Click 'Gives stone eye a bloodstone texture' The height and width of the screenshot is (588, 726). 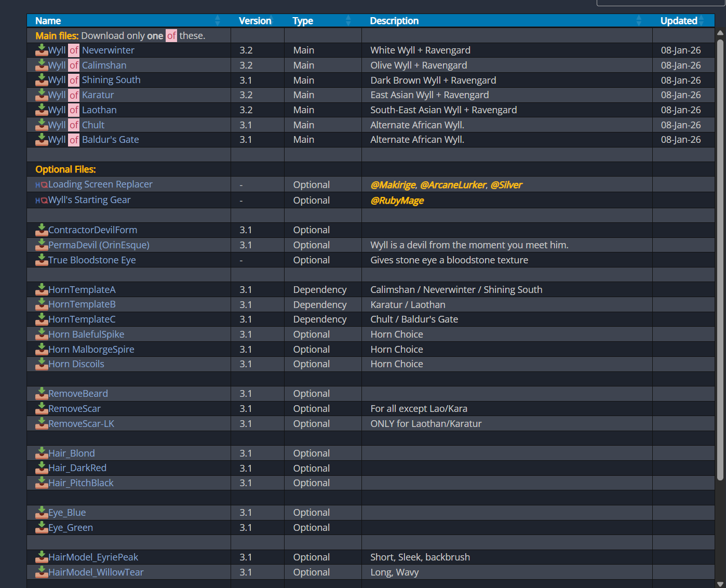[x=449, y=260]
